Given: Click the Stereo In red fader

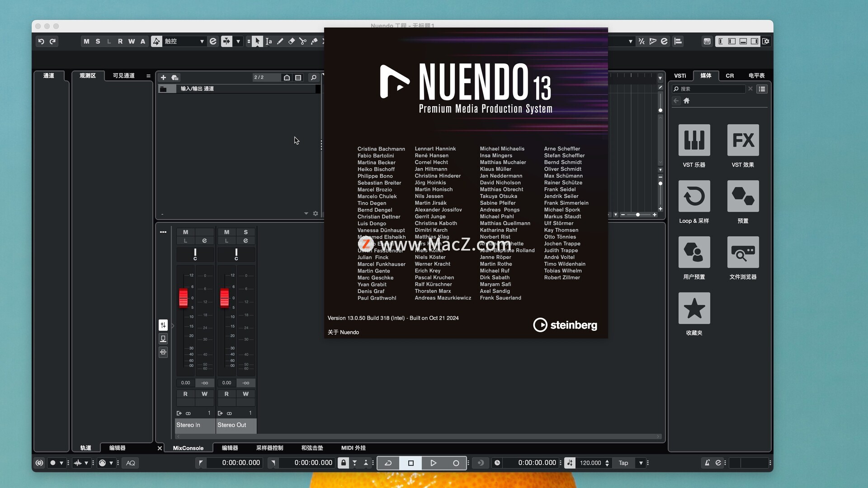Looking at the screenshot, I should click(183, 298).
